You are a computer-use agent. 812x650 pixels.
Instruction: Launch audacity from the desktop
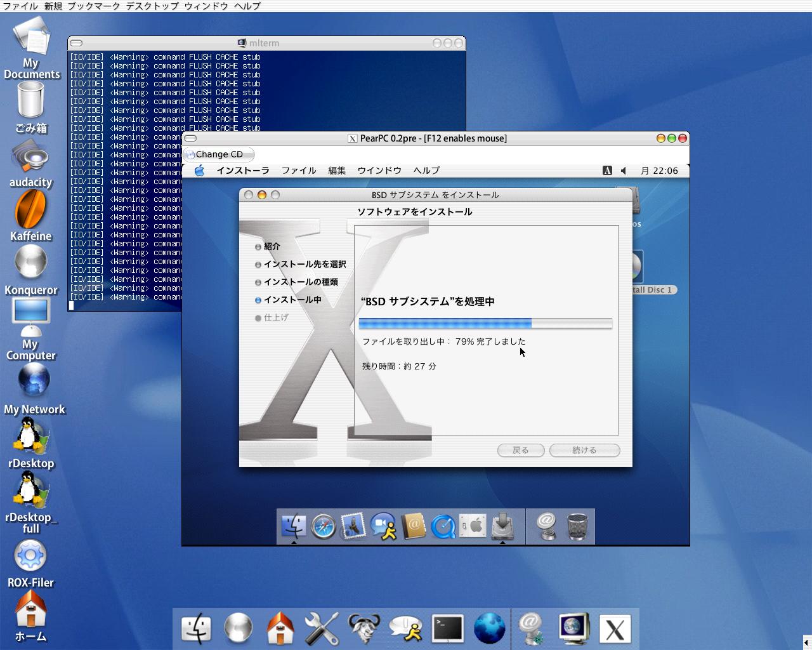(30, 157)
